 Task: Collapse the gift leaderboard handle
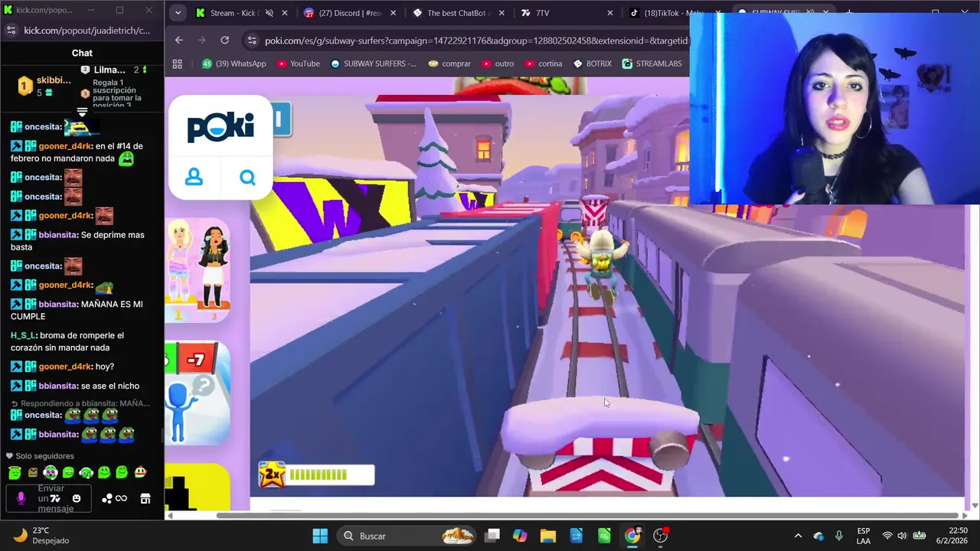(82, 112)
